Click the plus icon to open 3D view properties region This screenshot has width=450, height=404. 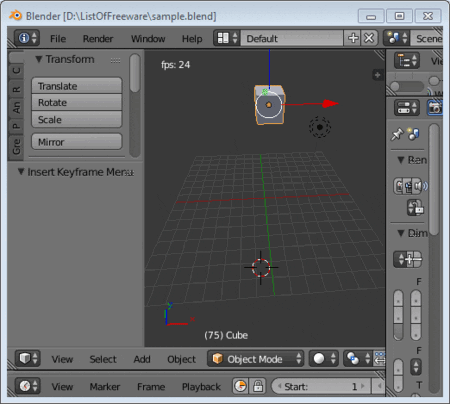tap(377, 75)
